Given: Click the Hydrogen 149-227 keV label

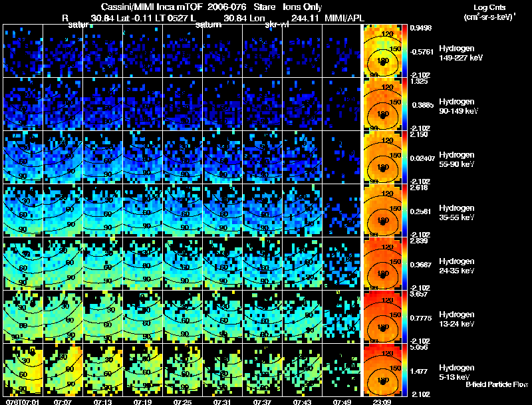Looking at the screenshot, I should tap(461, 53).
